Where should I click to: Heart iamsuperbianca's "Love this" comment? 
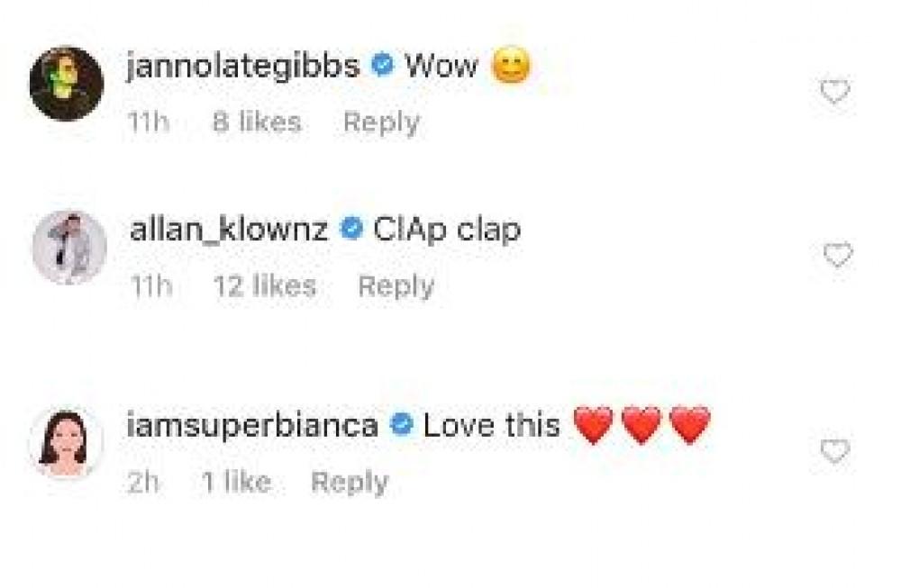coord(835,451)
